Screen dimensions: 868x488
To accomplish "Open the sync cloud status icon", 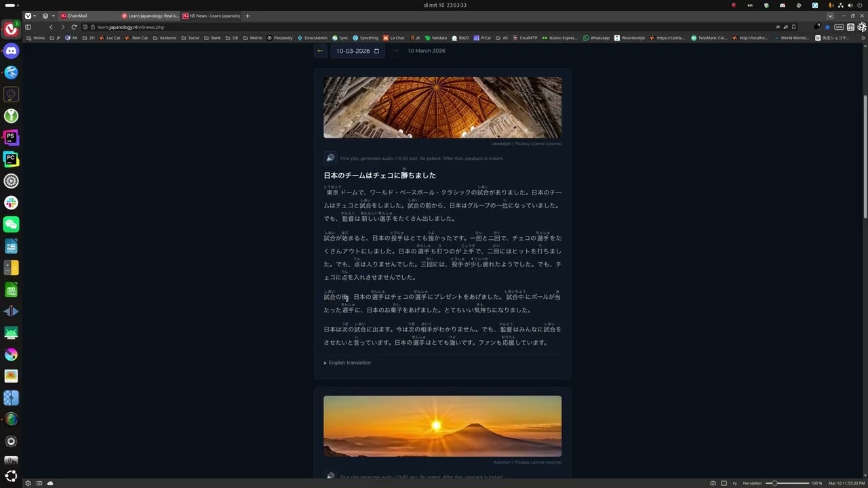I will (50, 483).
